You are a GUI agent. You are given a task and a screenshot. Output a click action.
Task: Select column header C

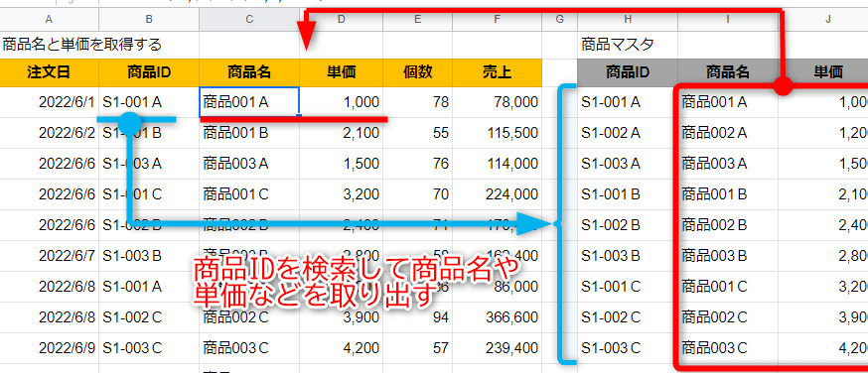coord(249,19)
